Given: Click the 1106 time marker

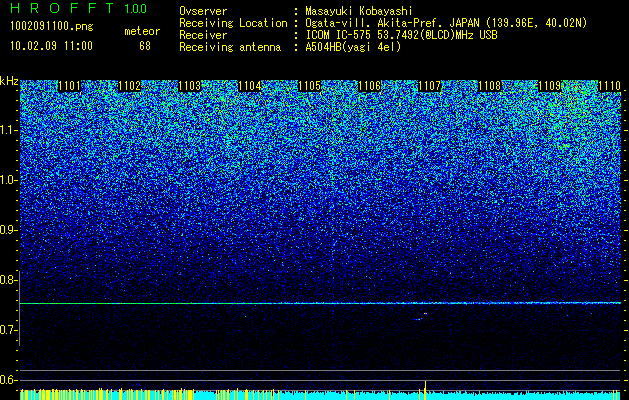Looking at the screenshot, I should coord(369,86).
